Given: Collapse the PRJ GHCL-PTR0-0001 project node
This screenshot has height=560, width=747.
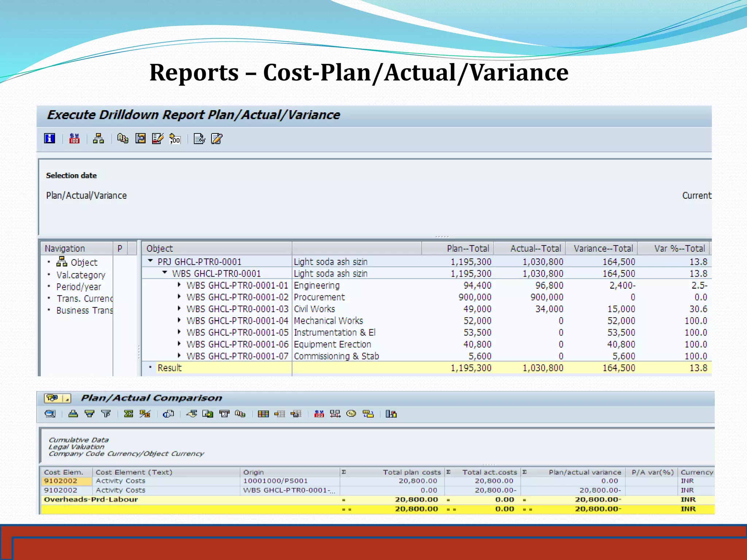Looking at the screenshot, I should pyautogui.click(x=150, y=261).
